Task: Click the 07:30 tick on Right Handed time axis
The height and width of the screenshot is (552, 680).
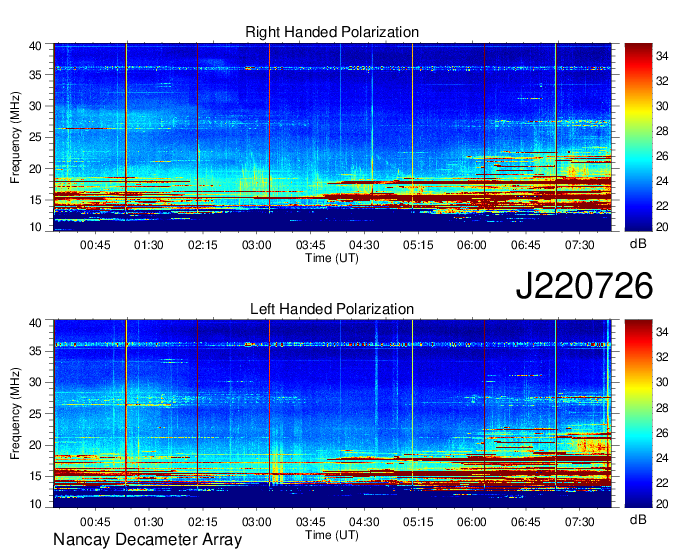Action: (x=579, y=245)
